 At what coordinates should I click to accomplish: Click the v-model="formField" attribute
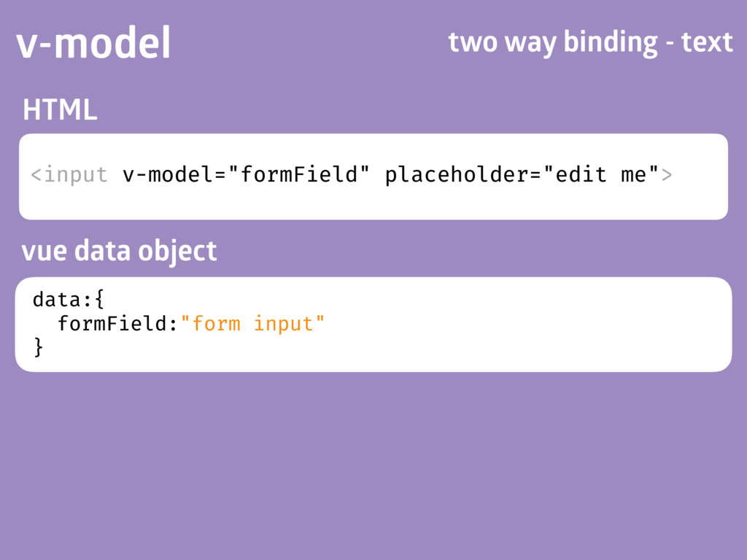point(246,174)
